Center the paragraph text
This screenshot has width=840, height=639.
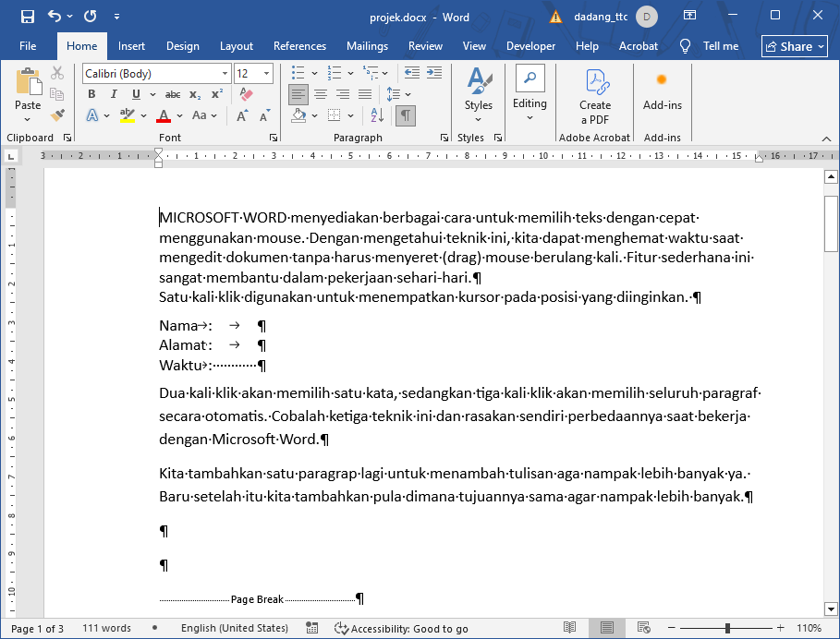pyautogui.click(x=321, y=95)
